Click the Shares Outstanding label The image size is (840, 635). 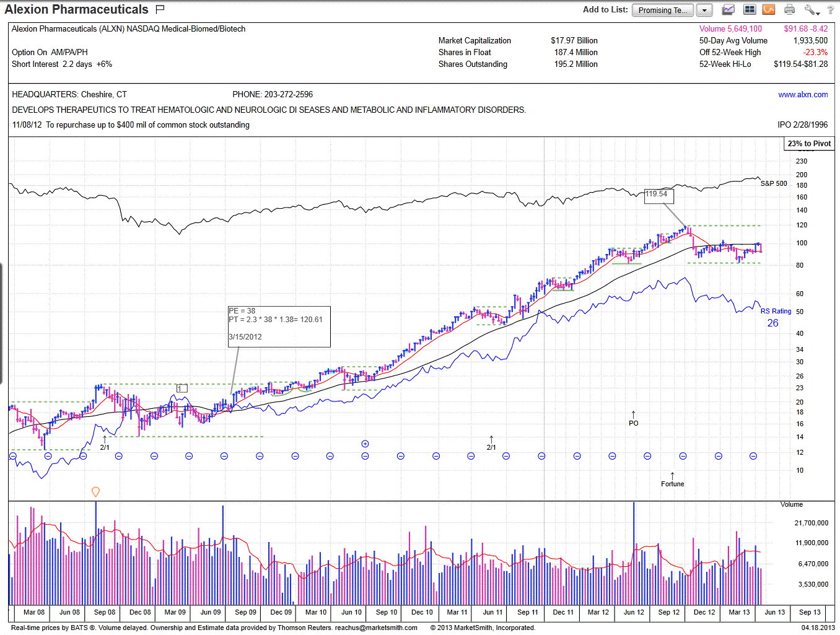(x=473, y=64)
